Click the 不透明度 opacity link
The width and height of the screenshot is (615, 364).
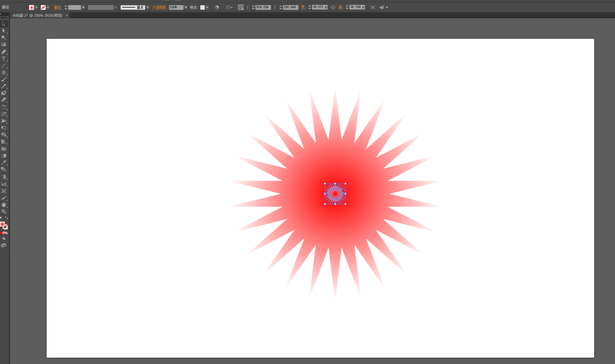159,8
